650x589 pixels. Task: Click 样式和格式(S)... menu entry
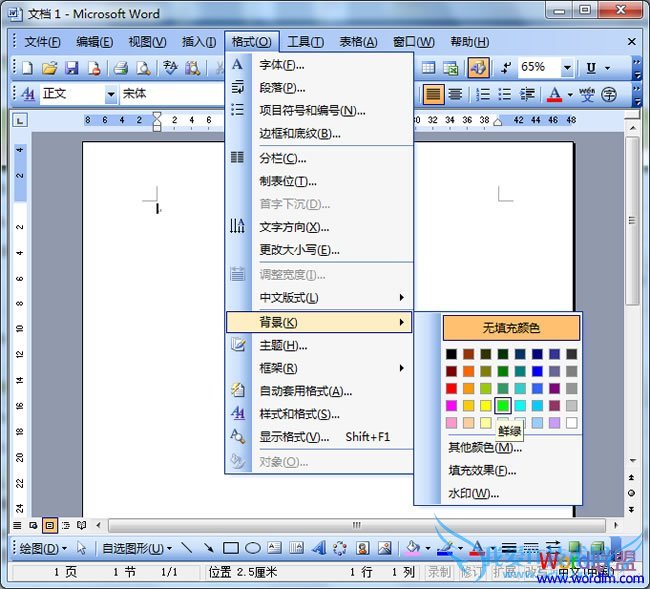tap(319, 414)
